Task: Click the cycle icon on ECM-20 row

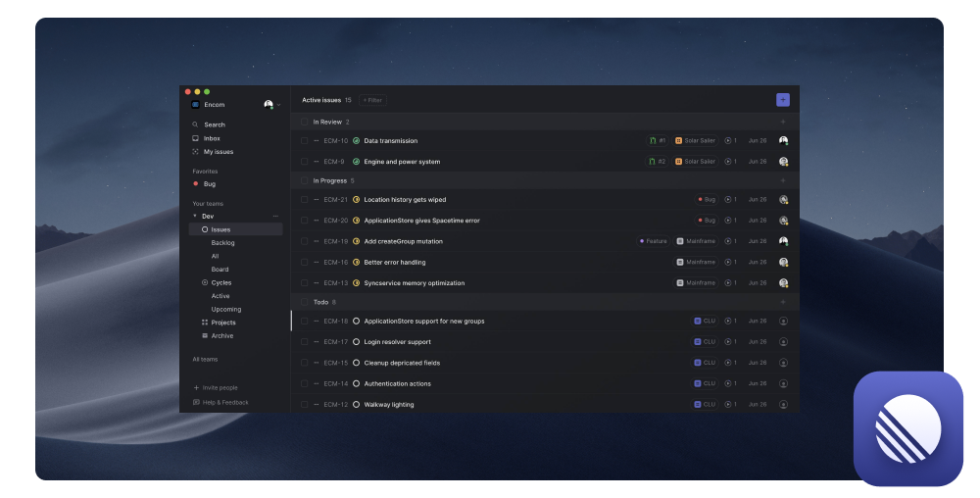Action: [x=727, y=220]
